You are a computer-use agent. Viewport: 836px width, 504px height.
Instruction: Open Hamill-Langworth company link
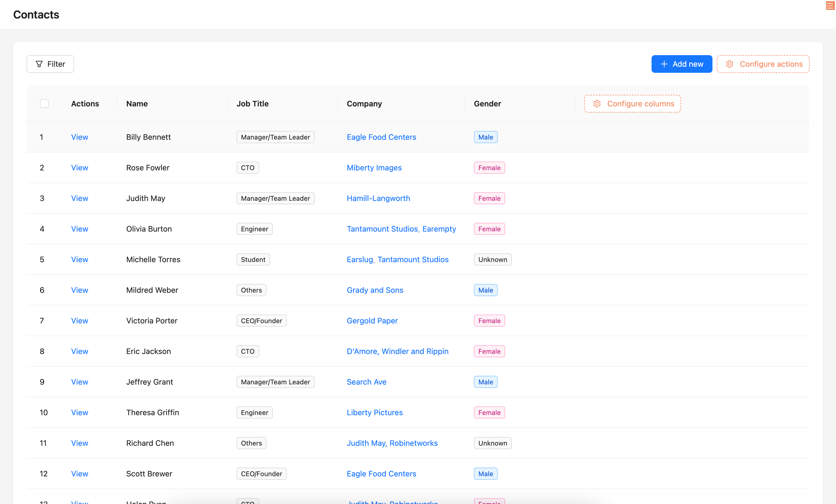(x=378, y=199)
